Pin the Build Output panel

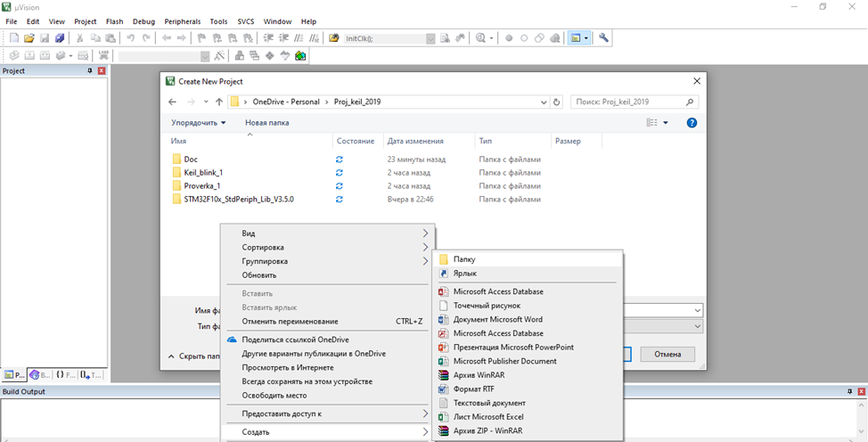[850, 391]
